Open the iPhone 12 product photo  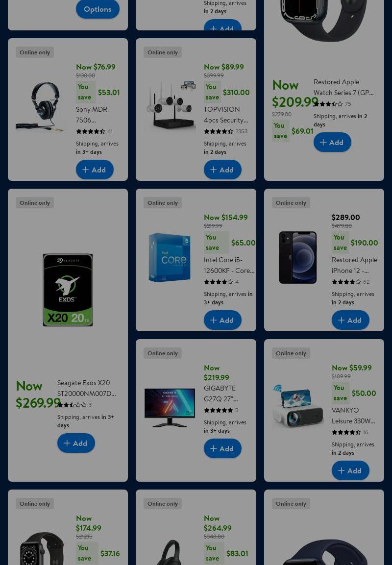click(x=297, y=257)
